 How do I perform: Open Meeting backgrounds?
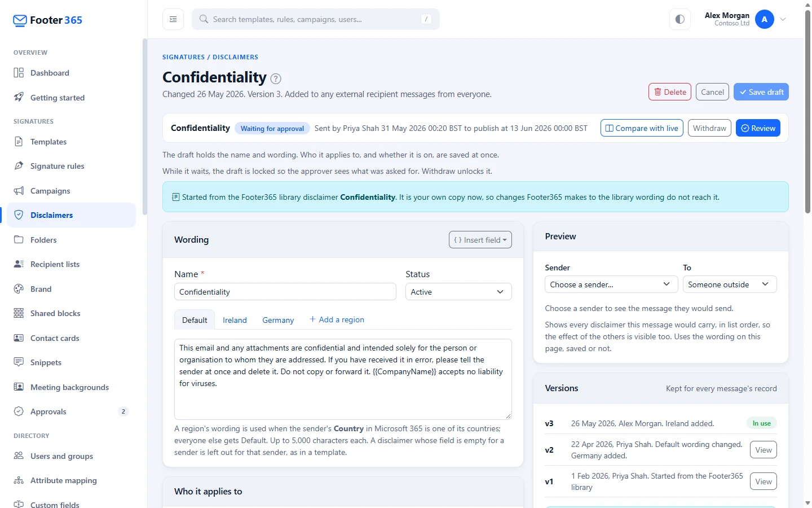(x=71, y=387)
